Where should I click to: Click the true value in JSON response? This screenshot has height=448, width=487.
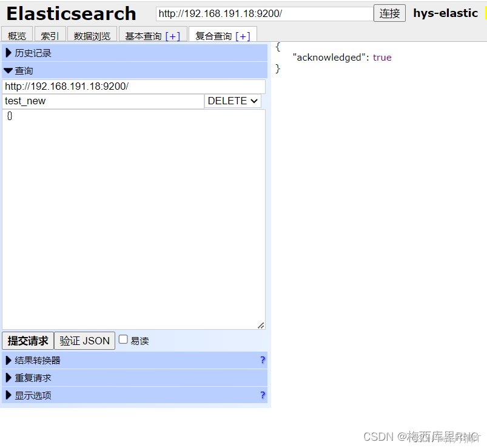pos(382,58)
